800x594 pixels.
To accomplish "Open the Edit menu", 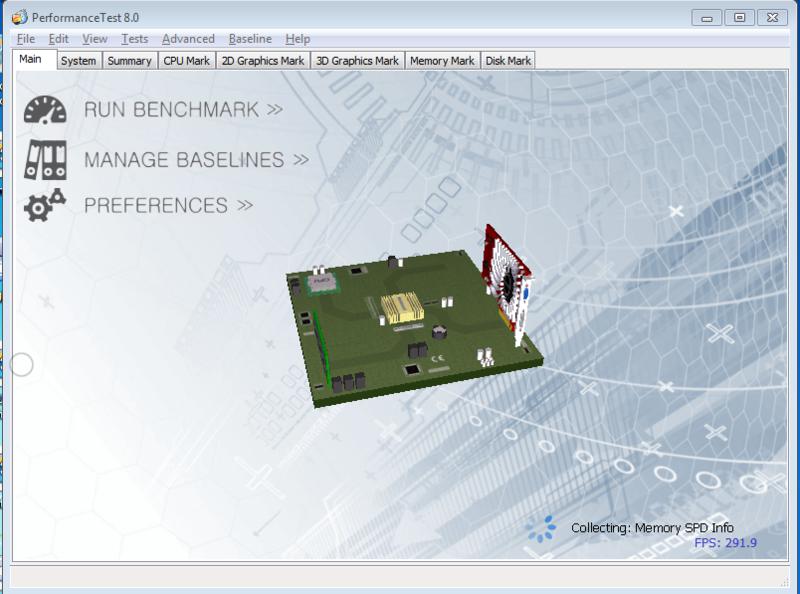I will (58, 39).
